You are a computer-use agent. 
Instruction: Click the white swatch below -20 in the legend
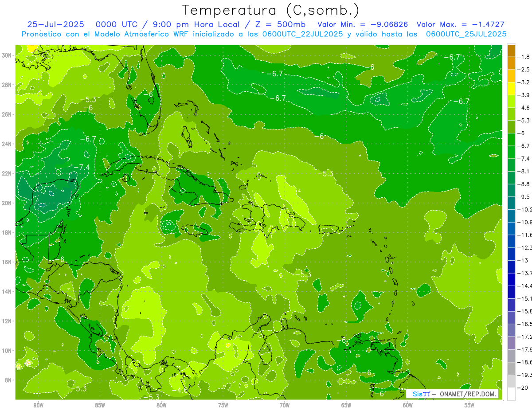(511, 394)
